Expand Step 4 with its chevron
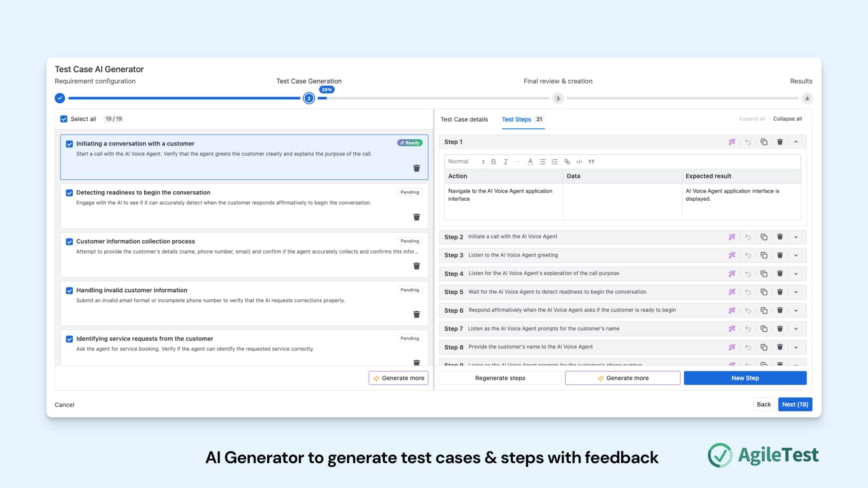This screenshot has width=868, height=488. click(796, 274)
